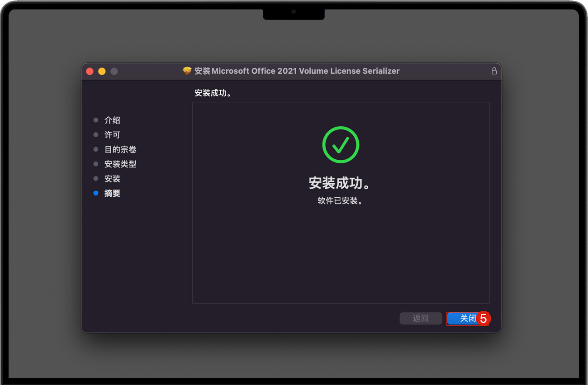Viewport: 588px width, 385px height.
Task: Select the 安装 step in the sidebar
Action: (x=112, y=179)
